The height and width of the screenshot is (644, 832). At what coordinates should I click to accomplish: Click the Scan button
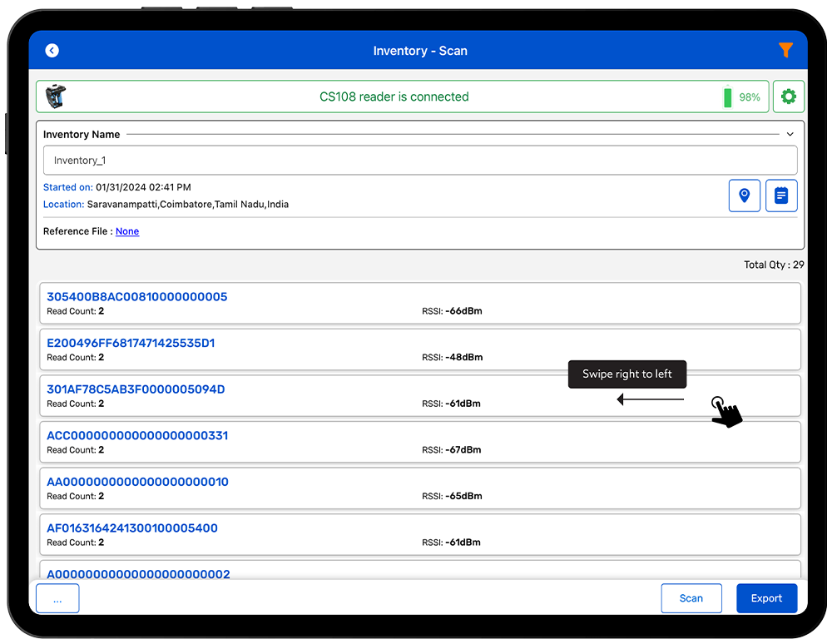pyautogui.click(x=691, y=598)
